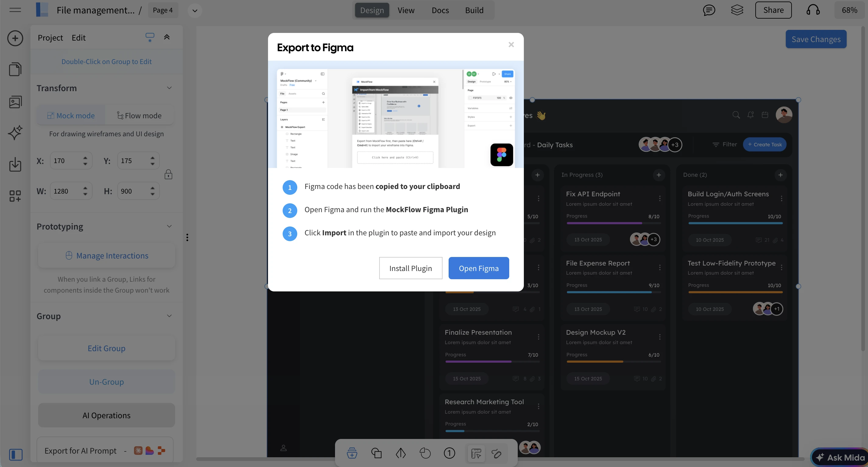The width and height of the screenshot is (868, 467).
Task: Switch to Flow mode
Action: (x=139, y=116)
